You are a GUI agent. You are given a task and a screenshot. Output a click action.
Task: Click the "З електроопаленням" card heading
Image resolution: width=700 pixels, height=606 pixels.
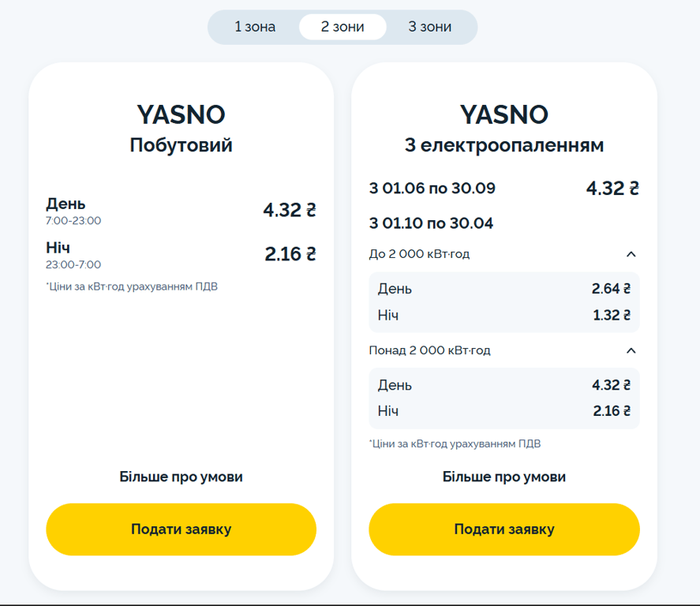503,146
